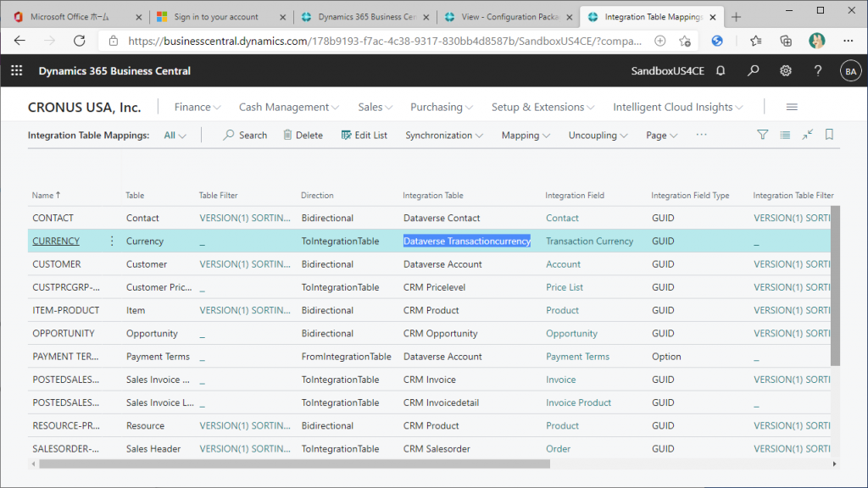The image size is (868, 488).
Task: Expand the Cash Management menu
Action: (289, 107)
